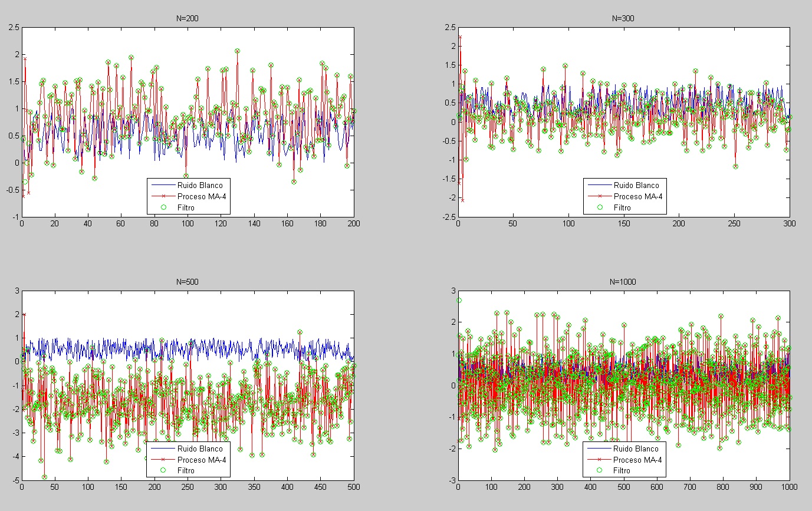Screen dimensions: 812x511
Task: Pick the green circle marker in N=200 legend
Action: (x=163, y=207)
